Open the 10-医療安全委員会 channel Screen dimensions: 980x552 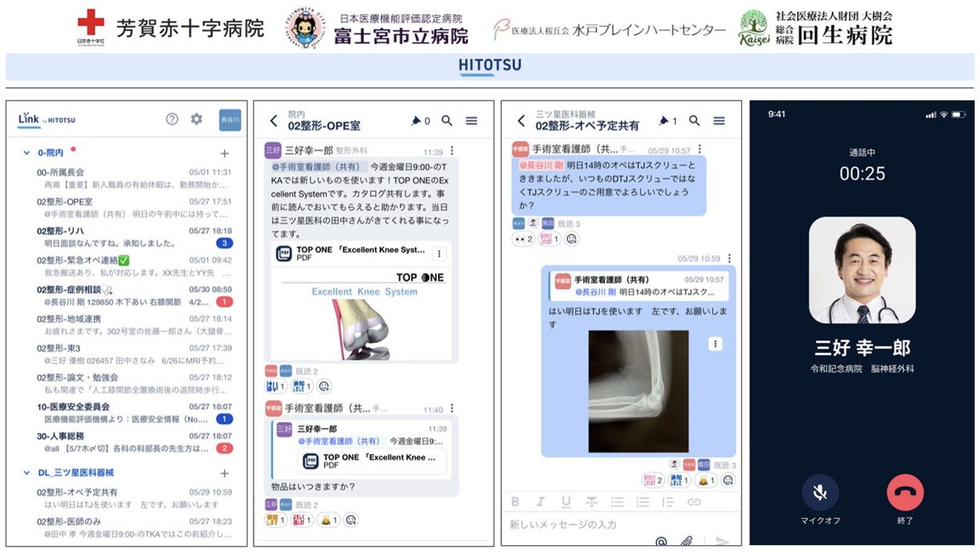click(x=134, y=413)
